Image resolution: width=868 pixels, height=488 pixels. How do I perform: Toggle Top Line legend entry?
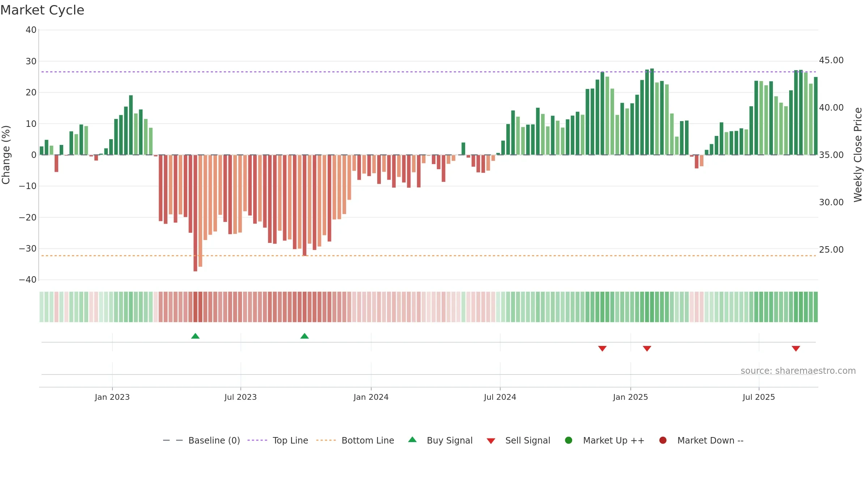pyautogui.click(x=278, y=440)
